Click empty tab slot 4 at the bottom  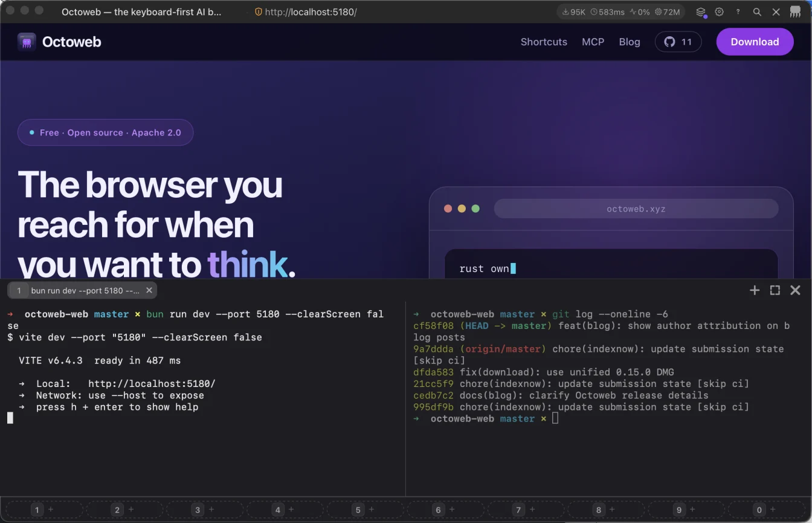point(285,510)
